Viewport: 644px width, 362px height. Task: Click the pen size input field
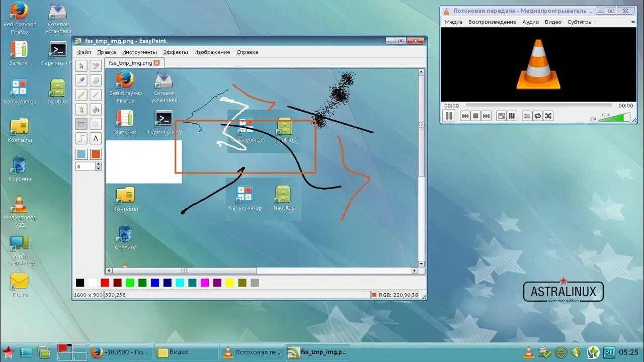point(85,166)
